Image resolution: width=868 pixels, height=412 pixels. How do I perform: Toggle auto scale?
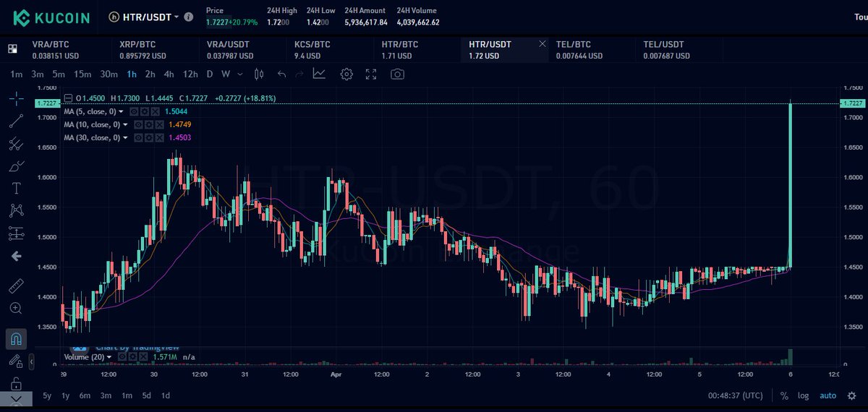[x=827, y=395]
